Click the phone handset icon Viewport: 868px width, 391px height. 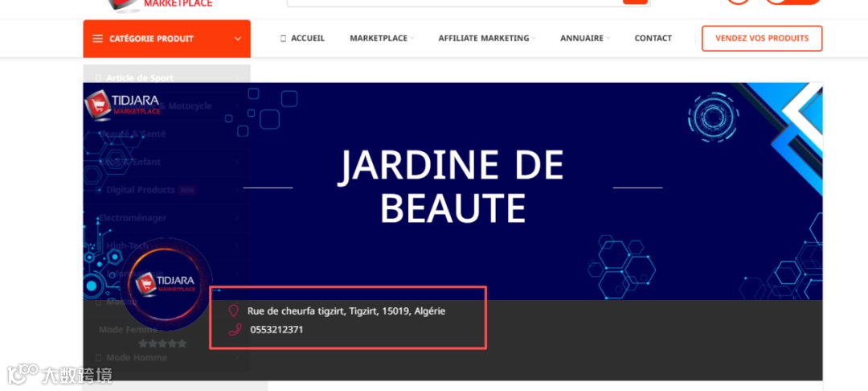[235, 330]
